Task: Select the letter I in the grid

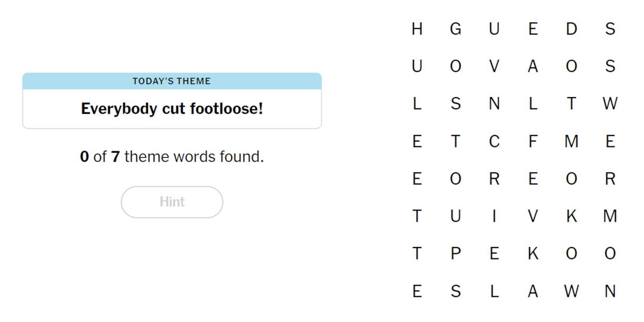Action: (x=494, y=216)
